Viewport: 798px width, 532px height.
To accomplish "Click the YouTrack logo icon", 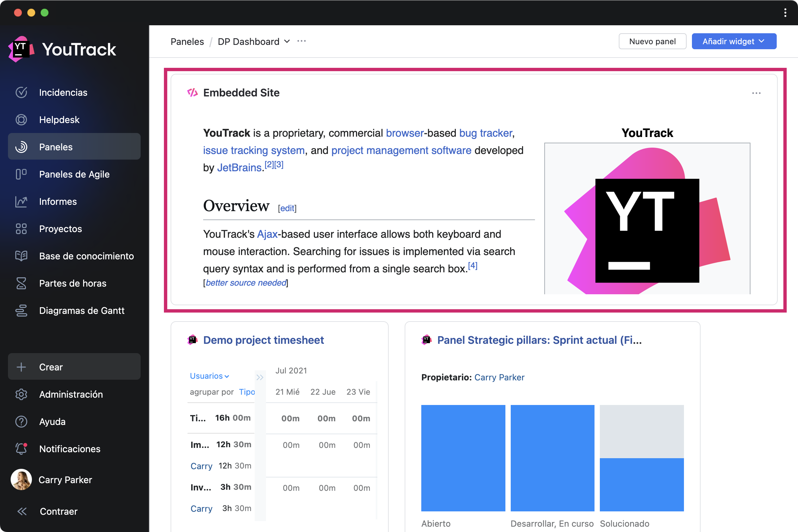I will [x=21, y=50].
